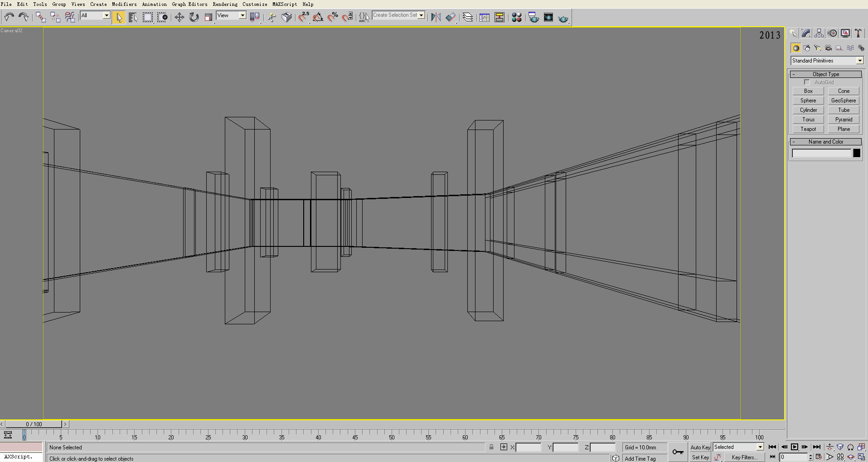This screenshot has width=868, height=462.
Task: Click the Key Filters button
Action: pos(744,457)
